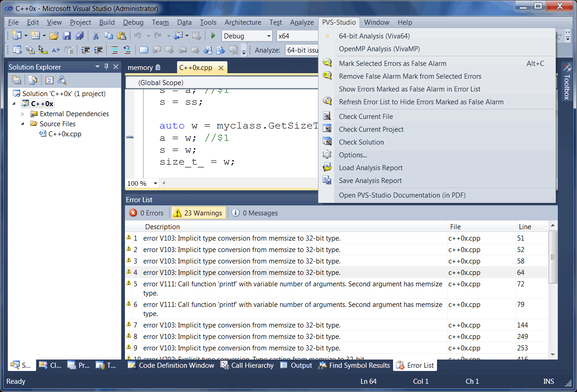Click the Display Word Completion icon
Screen dimensions: 577x392
(56, 50)
